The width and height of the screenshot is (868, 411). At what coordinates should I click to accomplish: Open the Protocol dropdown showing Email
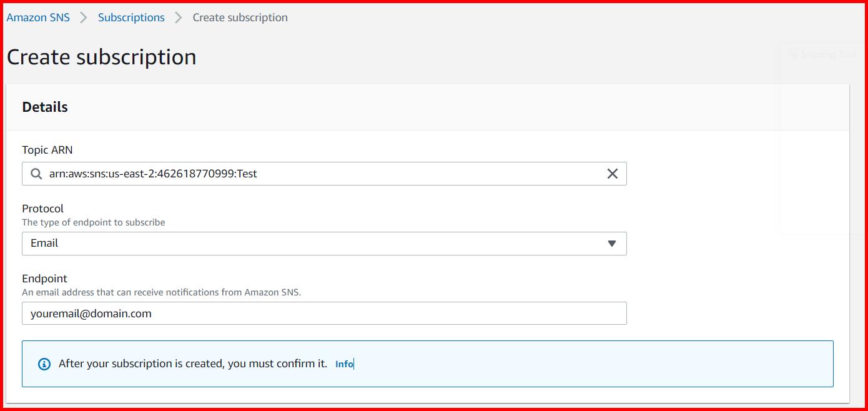[x=324, y=244]
